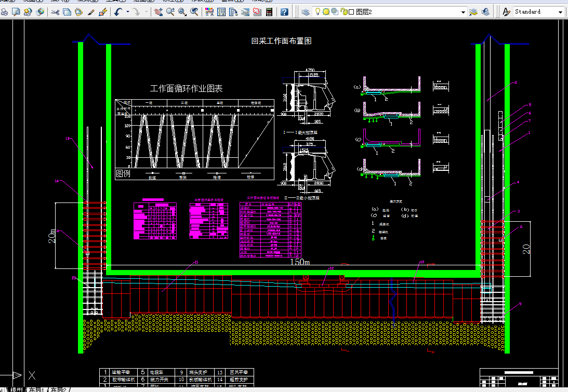Switch to the 布局1 layout tab
This screenshot has width=568, height=392.
[x=36, y=390]
